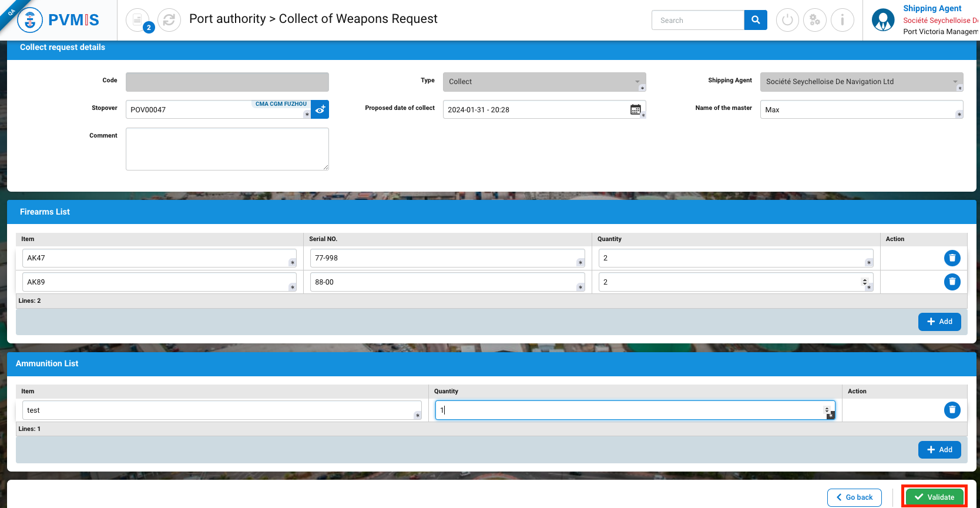Screen dimensions: 980x508
Task: Delete the AK47 firearm row
Action: click(952, 258)
